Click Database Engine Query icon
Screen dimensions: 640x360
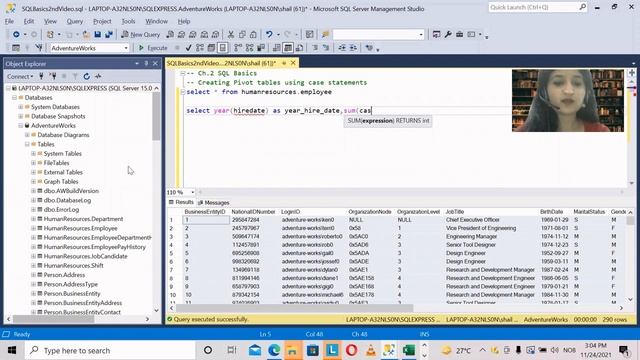(x=170, y=35)
